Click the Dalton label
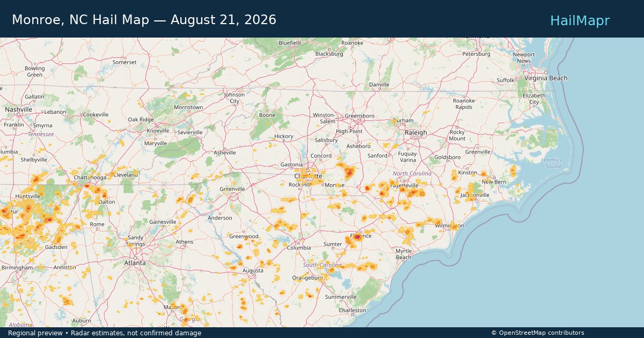 [107, 202]
